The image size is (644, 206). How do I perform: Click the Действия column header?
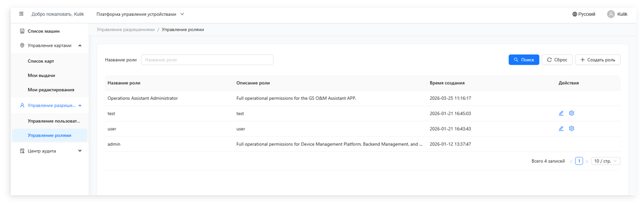pos(569,82)
